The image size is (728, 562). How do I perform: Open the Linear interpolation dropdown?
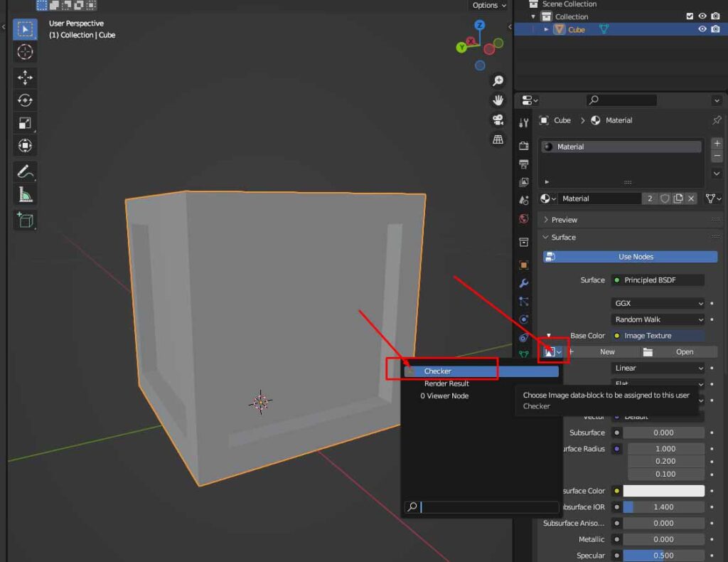click(658, 369)
